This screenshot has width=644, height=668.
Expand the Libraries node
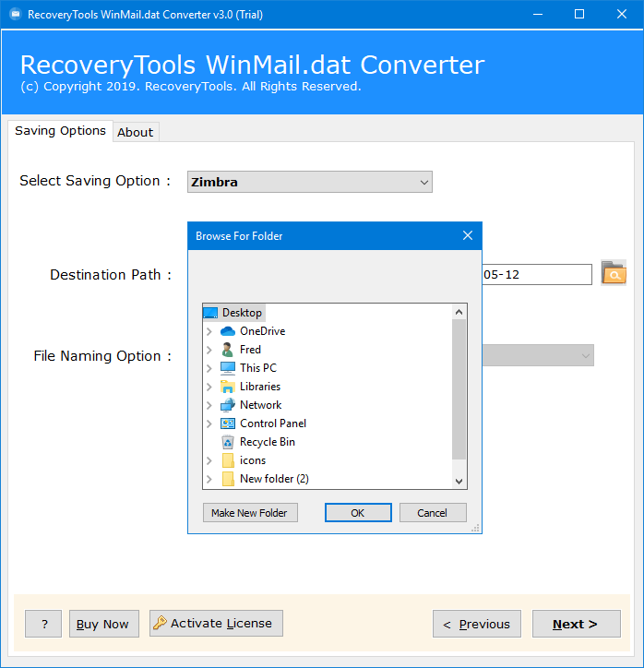point(209,387)
